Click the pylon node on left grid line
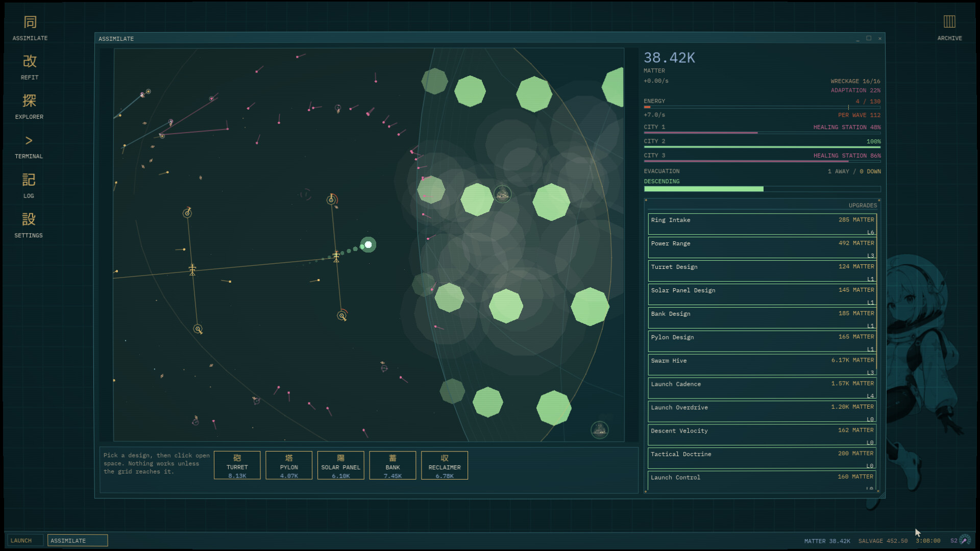 coord(192,269)
